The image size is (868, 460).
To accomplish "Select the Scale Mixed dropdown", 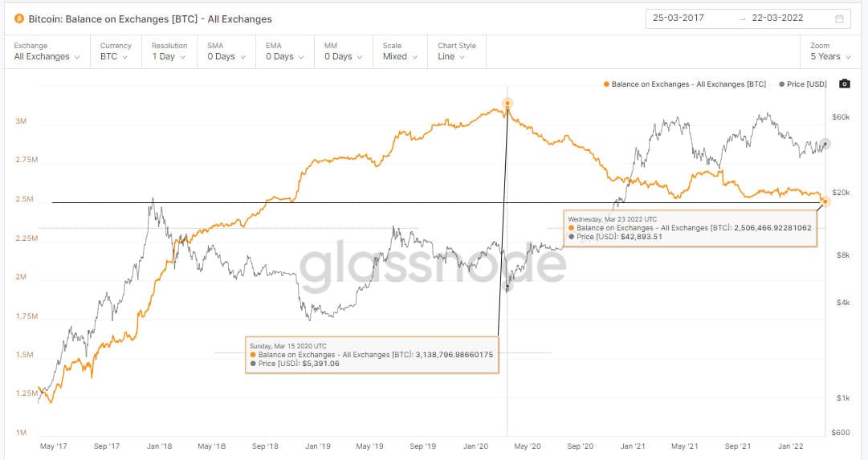I will click(399, 57).
